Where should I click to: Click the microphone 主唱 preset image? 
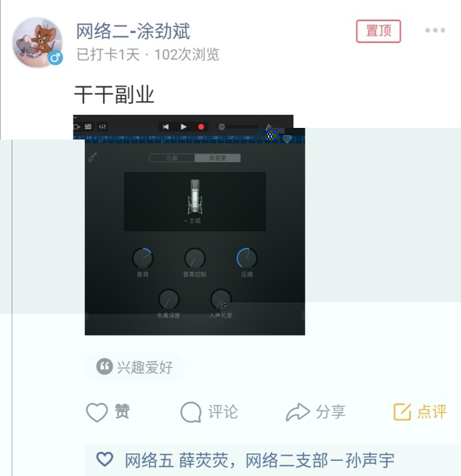[x=195, y=196]
